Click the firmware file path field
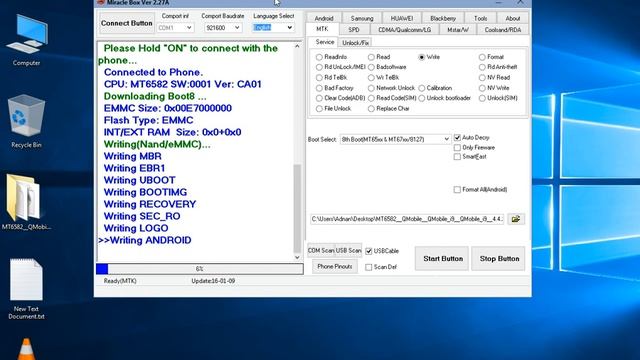 407,219
